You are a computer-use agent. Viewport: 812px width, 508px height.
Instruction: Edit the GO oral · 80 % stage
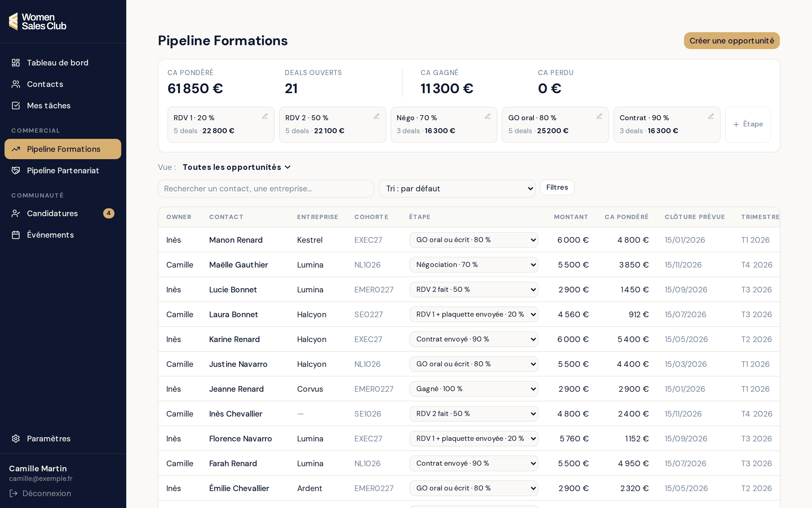600,116
